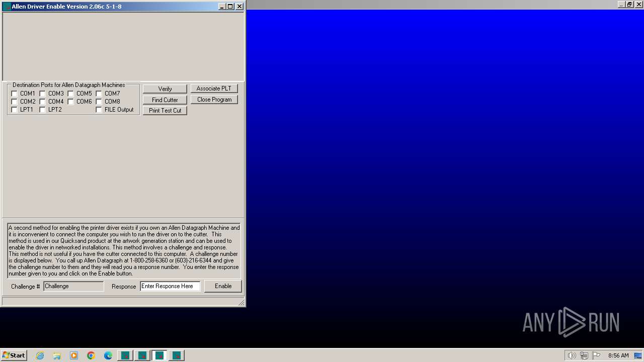Minimize the Allen Driver Enable window
The height and width of the screenshot is (362, 644).
point(222,7)
